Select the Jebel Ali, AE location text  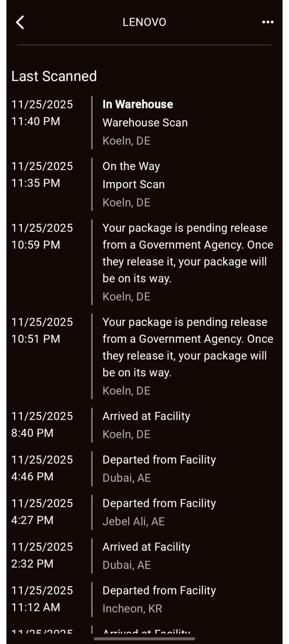(134, 521)
